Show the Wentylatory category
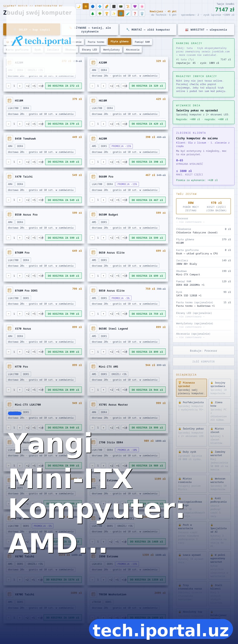This screenshot has height=644, width=238. [111, 49]
